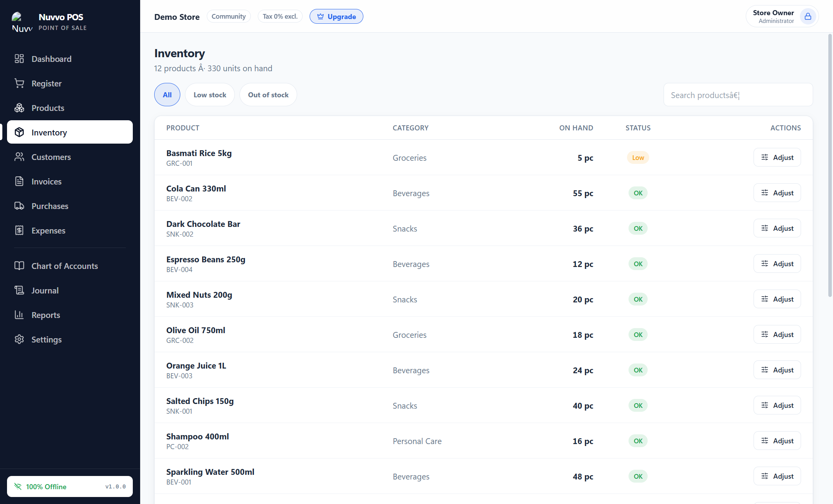Image resolution: width=833 pixels, height=504 pixels.
Task: Click the Inventory package icon
Action: click(x=19, y=132)
